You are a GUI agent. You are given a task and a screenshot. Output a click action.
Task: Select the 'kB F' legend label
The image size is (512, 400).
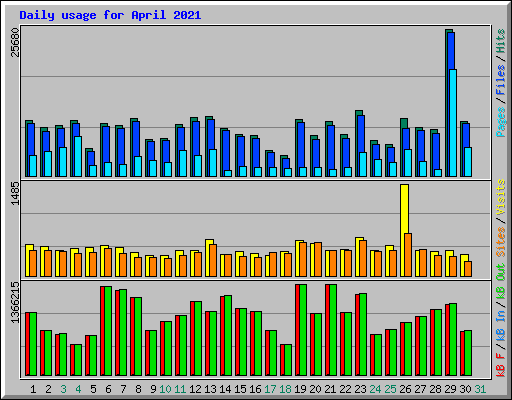[501, 365]
